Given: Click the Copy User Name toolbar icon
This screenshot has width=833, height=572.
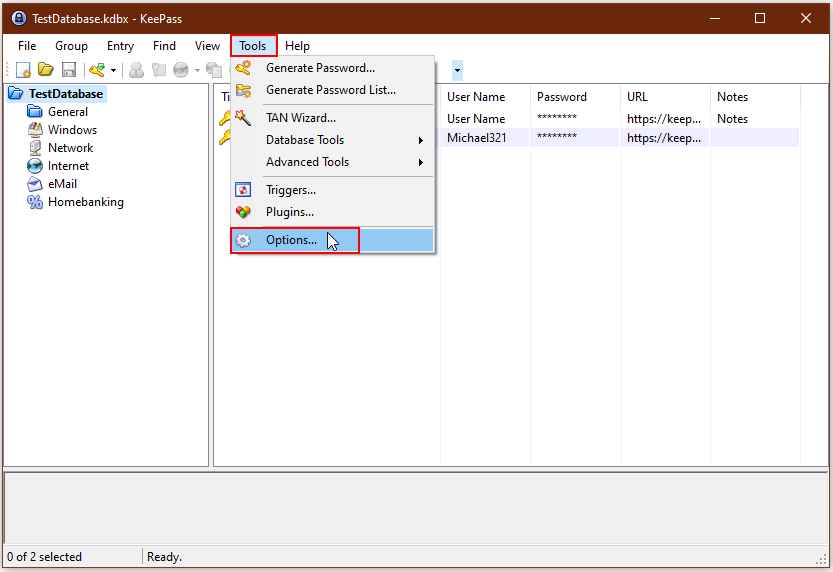Looking at the screenshot, I should (x=137, y=70).
